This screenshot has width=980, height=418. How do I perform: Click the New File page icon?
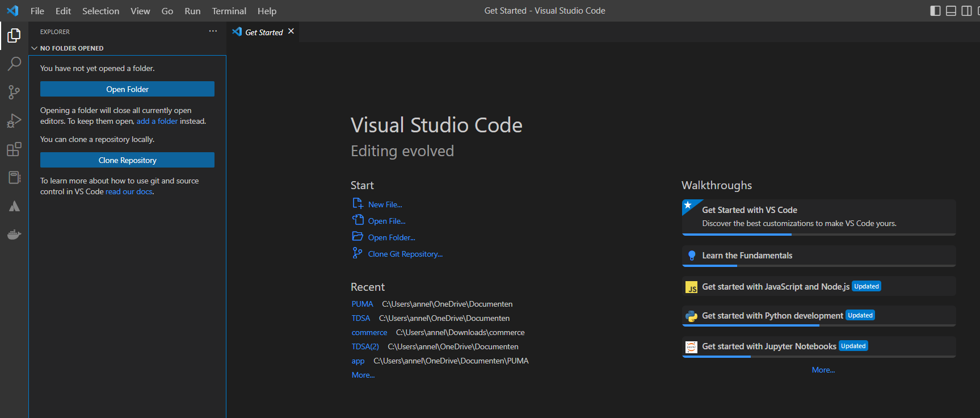tap(357, 203)
